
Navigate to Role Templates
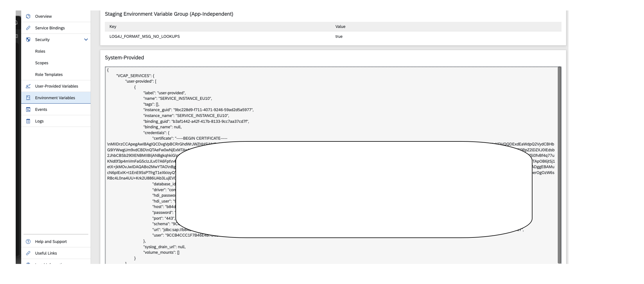(x=48, y=74)
